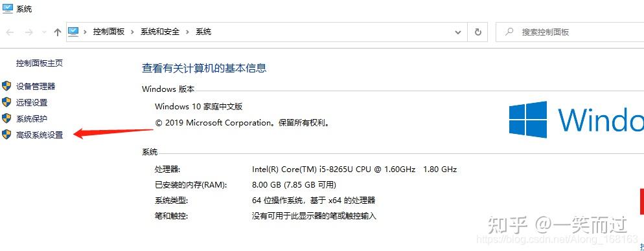Click the shield icon beside 高级系统设置
Image resolution: width=644 pixels, height=251 pixels.
(x=6, y=135)
